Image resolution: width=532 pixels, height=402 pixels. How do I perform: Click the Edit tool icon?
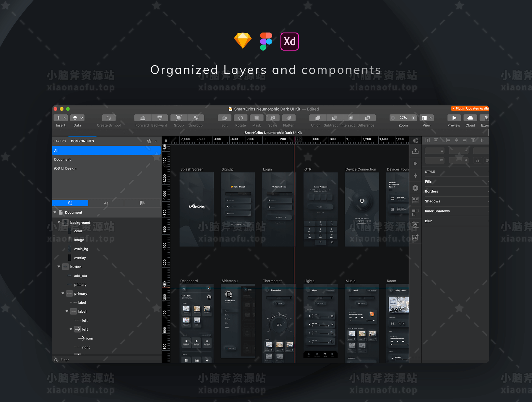coord(225,118)
